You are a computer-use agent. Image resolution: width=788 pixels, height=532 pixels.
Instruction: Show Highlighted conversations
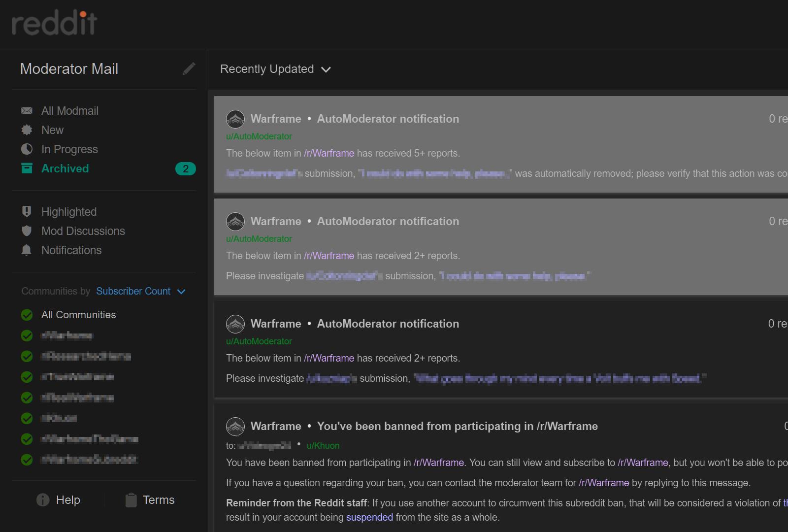pyautogui.click(x=69, y=212)
